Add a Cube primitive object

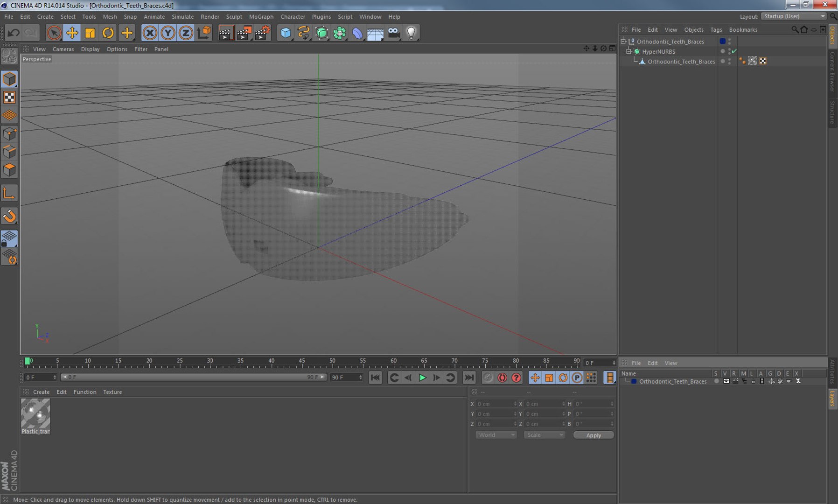(286, 33)
